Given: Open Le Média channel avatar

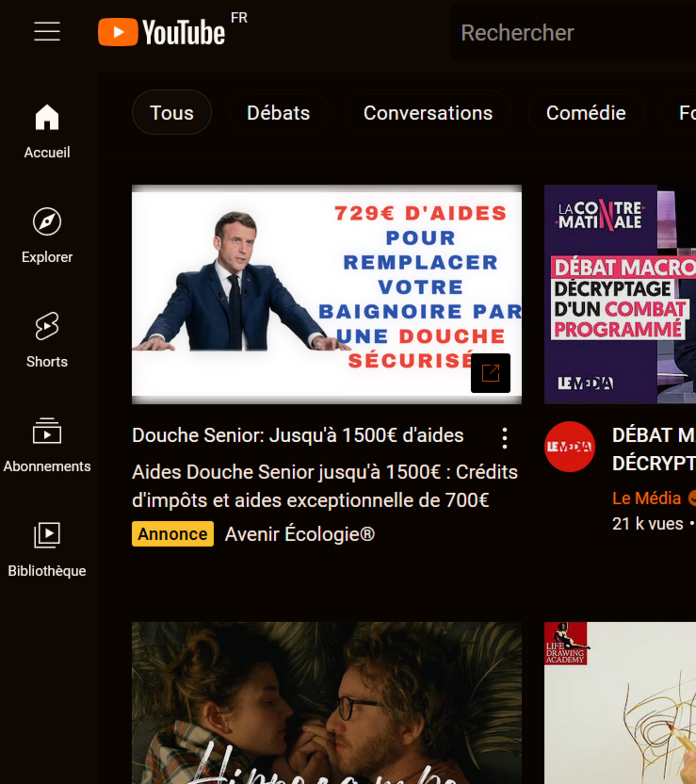Looking at the screenshot, I should [569, 447].
